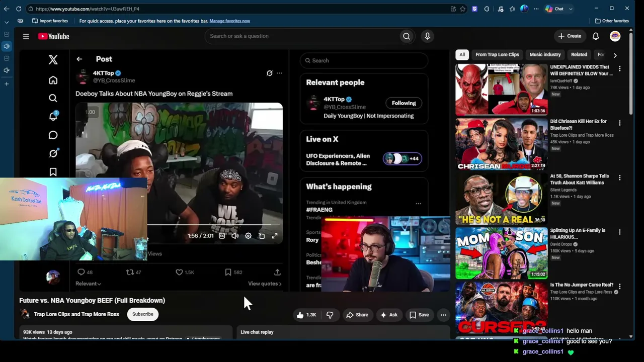Screen dimensions: 644x362
Task: Open the Edge profile avatar
Action: pos(524,9)
